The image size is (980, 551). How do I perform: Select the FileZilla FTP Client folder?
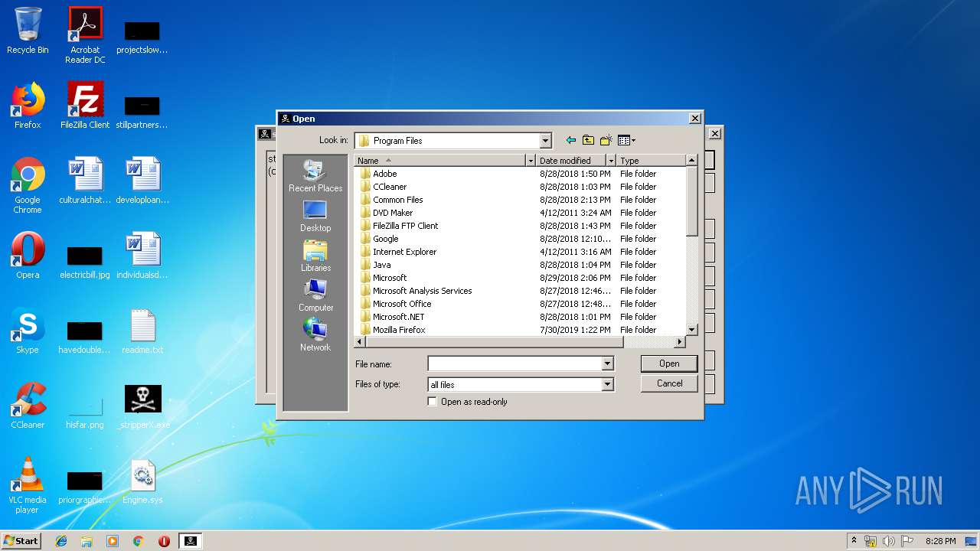[x=405, y=226]
